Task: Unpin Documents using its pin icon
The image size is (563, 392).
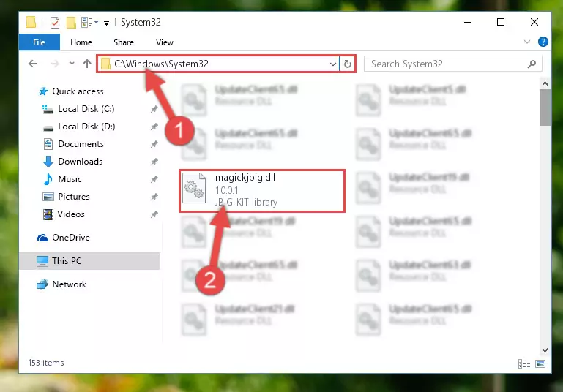Action: tap(154, 144)
